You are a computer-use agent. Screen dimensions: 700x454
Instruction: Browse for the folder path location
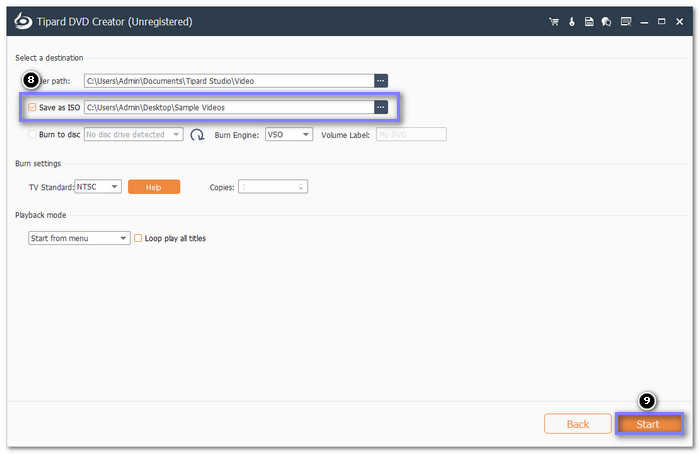(x=380, y=81)
